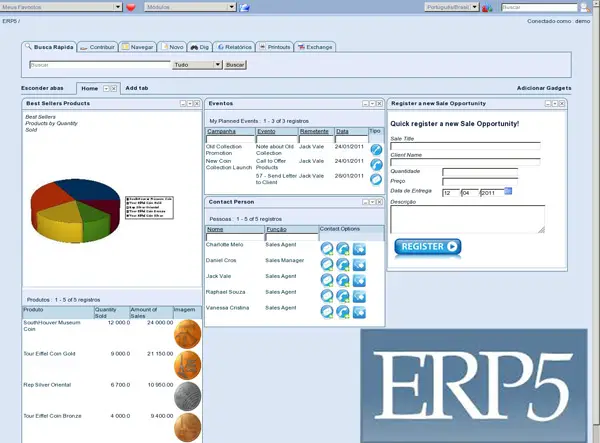Viewport: 600px width, 443px height.
Task: Switch to the Navegar tab
Action: pyautogui.click(x=137, y=47)
